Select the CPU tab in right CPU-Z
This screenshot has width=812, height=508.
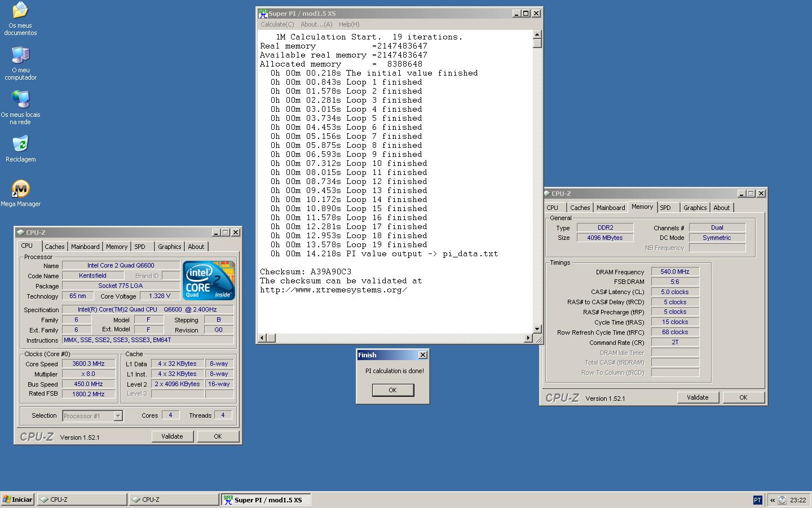tap(553, 208)
